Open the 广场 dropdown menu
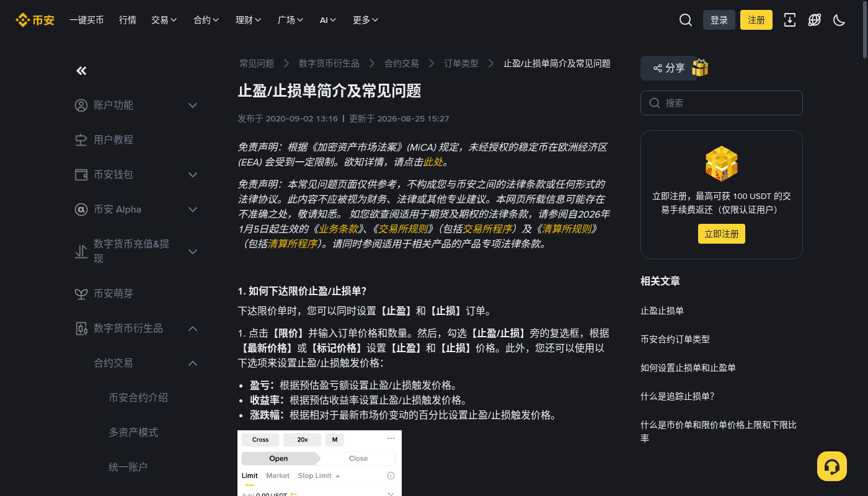Image resolution: width=868 pixels, height=496 pixels. point(291,20)
